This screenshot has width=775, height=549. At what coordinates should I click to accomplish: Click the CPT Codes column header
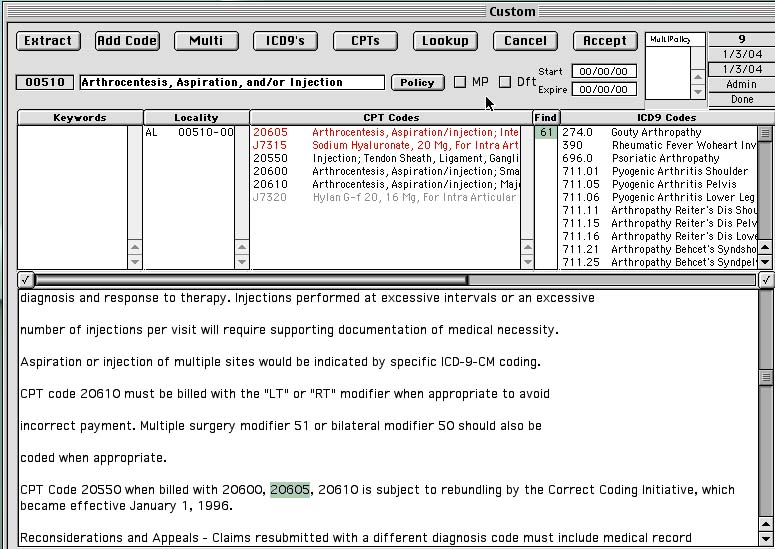click(x=391, y=118)
